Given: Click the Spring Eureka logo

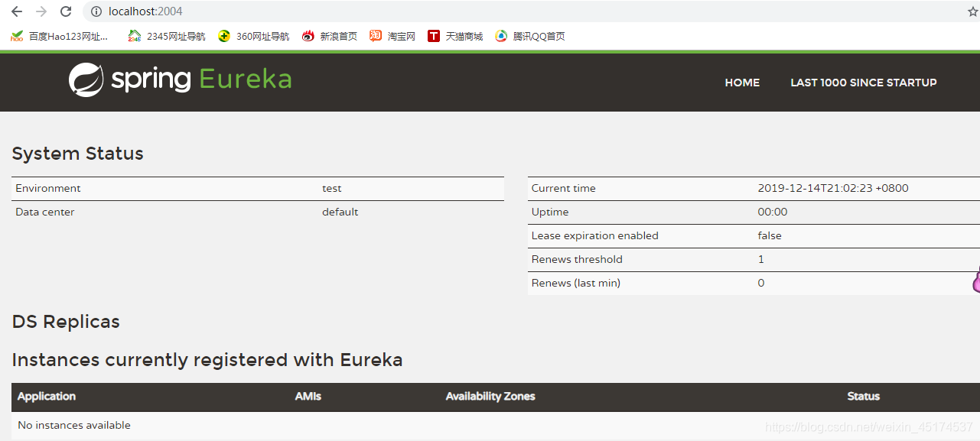Looking at the screenshot, I should 181,79.
